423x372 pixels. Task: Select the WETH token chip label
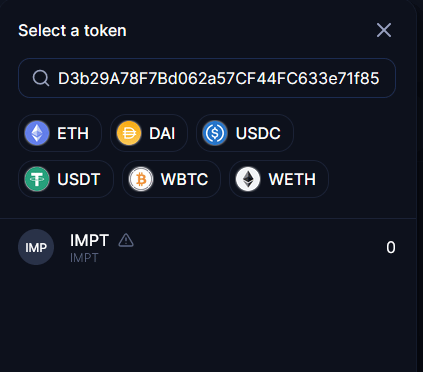point(292,179)
